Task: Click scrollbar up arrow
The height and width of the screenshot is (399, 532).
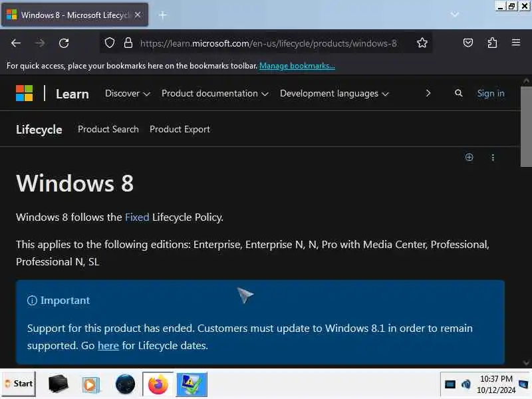Action: point(526,80)
